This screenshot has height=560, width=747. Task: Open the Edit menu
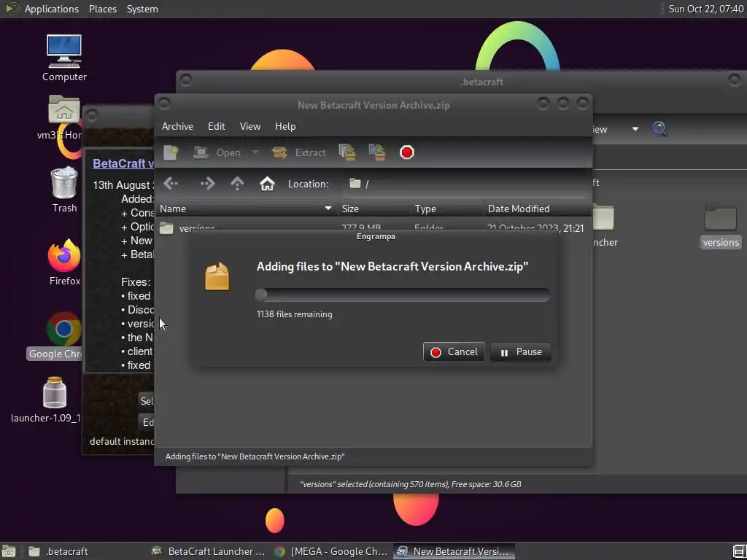point(216,126)
